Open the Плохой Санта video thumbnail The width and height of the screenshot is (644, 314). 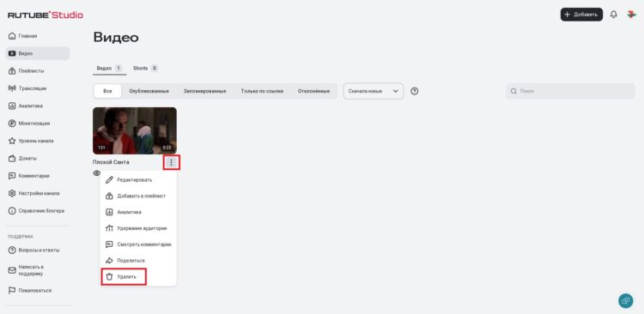pyautogui.click(x=135, y=131)
